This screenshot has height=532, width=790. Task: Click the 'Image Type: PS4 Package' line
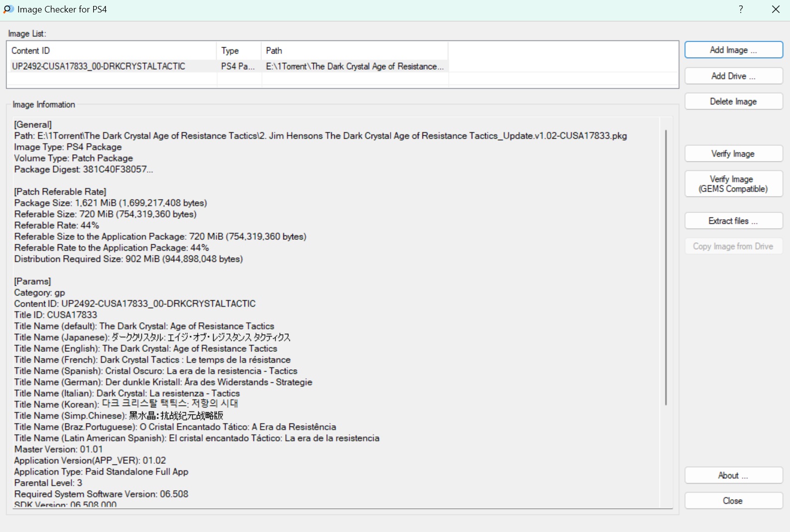[x=68, y=147]
